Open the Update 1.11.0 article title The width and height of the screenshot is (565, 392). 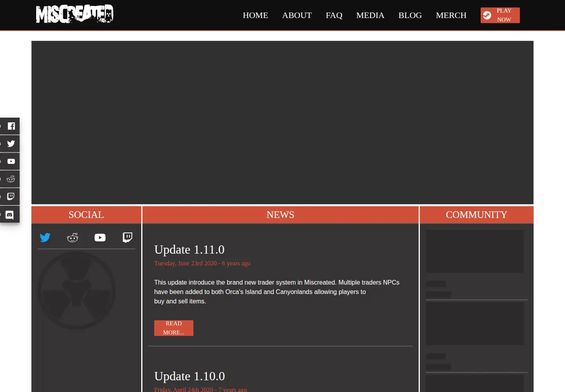pos(190,250)
